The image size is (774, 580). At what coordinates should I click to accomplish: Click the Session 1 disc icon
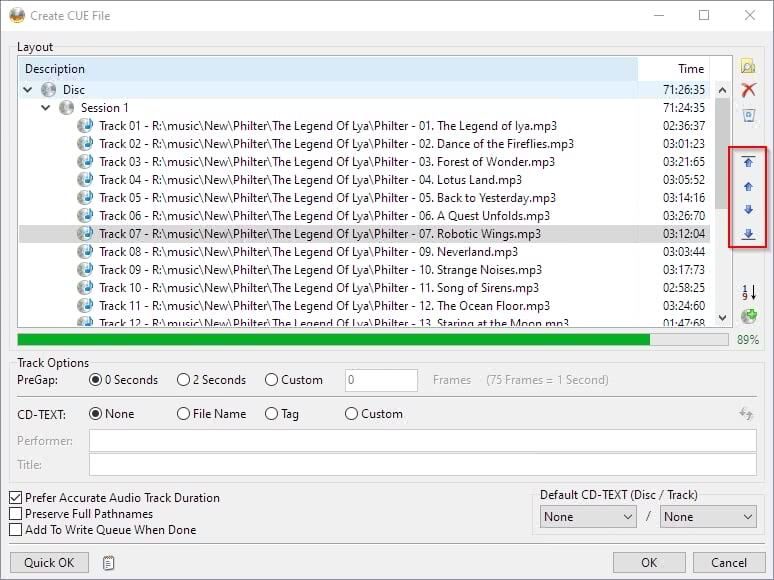[66, 108]
